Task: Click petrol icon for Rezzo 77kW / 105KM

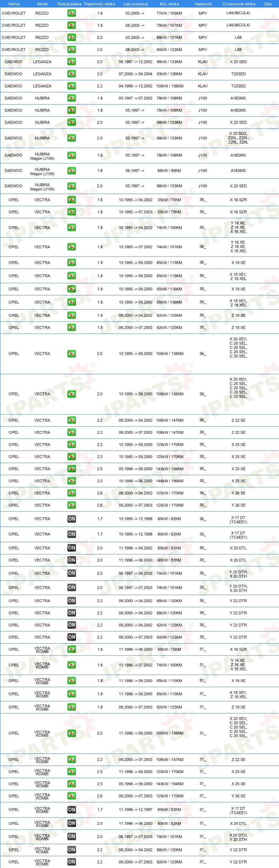Action: (x=72, y=13)
